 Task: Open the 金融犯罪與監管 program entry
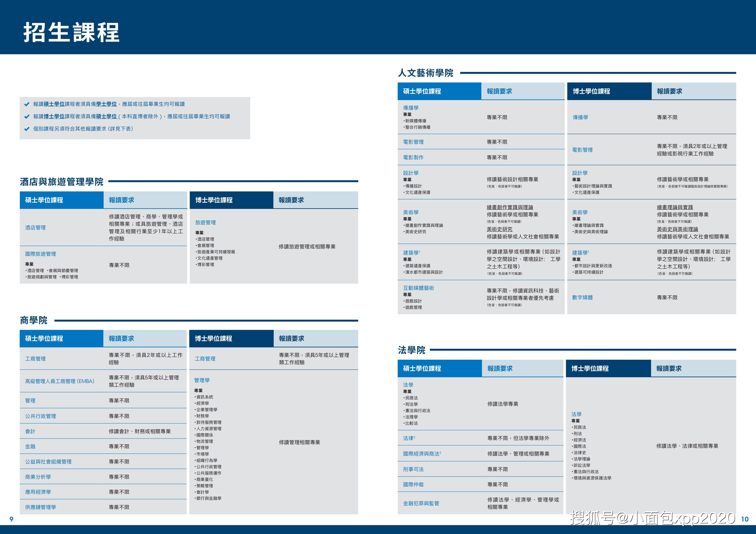point(421,503)
